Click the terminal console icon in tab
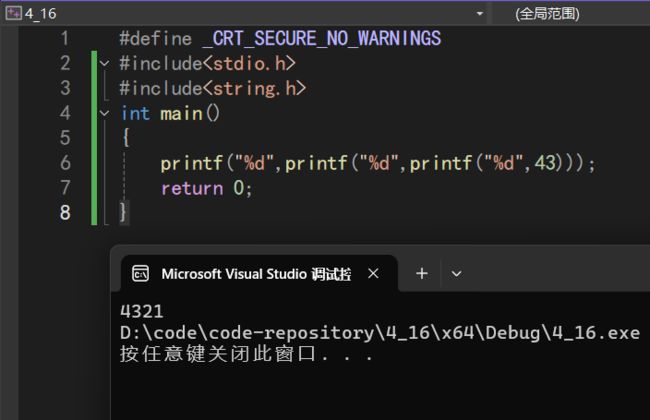The image size is (650, 420). pyautogui.click(x=140, y=274)
